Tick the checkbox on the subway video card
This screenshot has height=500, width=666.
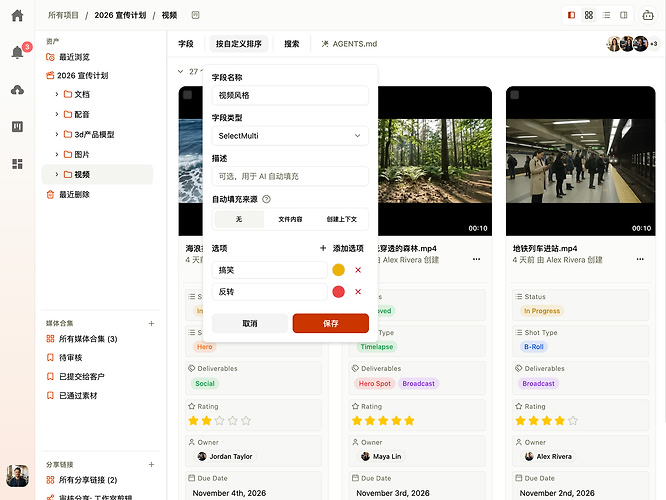[515, 95]
